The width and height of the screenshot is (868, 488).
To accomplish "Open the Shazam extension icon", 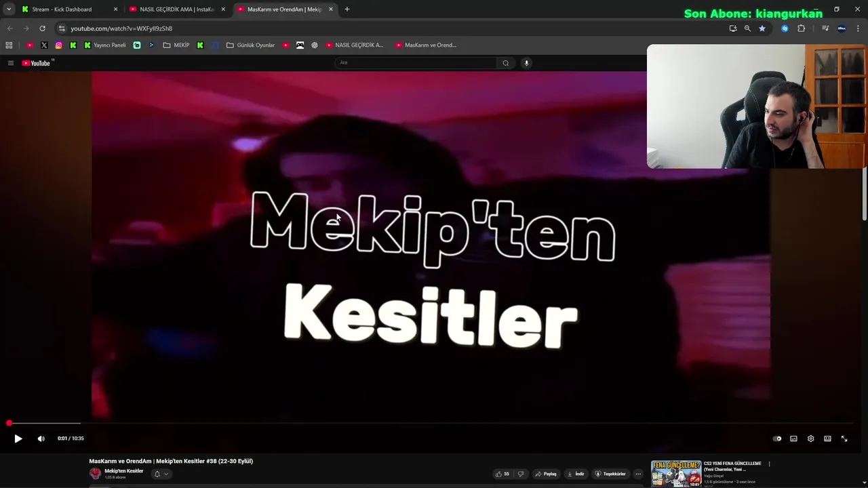I will [x=785, y=28].
